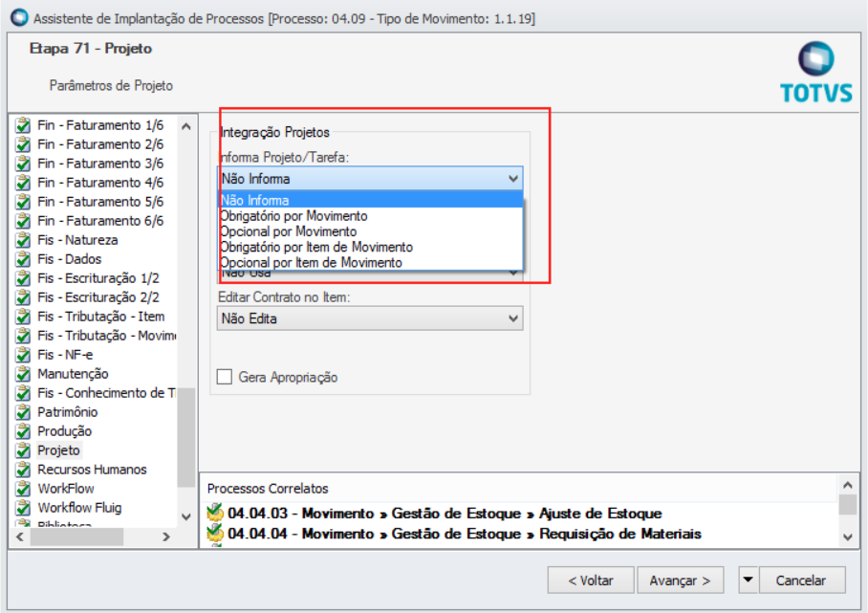Click checkmark icon beside Produção
The height and width of the screenshot is (613, 868).
tap(23, 431)
